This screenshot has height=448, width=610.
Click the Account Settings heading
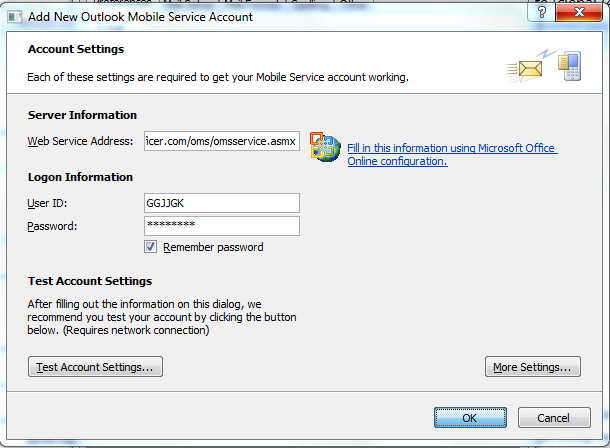pyautogui.click(x=76, y=49)
